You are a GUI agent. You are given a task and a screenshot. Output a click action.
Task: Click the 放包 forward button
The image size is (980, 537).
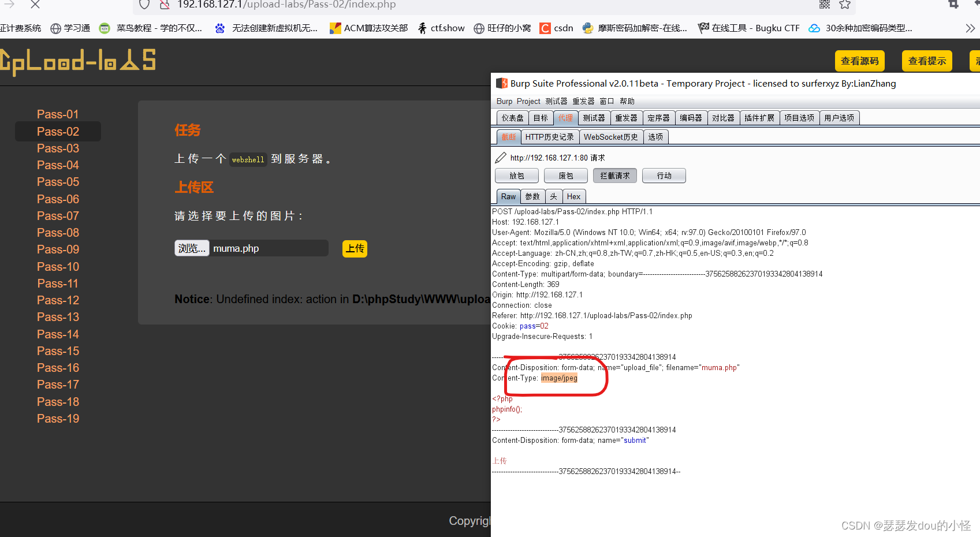pyautogui.click(x=517, y=176)
